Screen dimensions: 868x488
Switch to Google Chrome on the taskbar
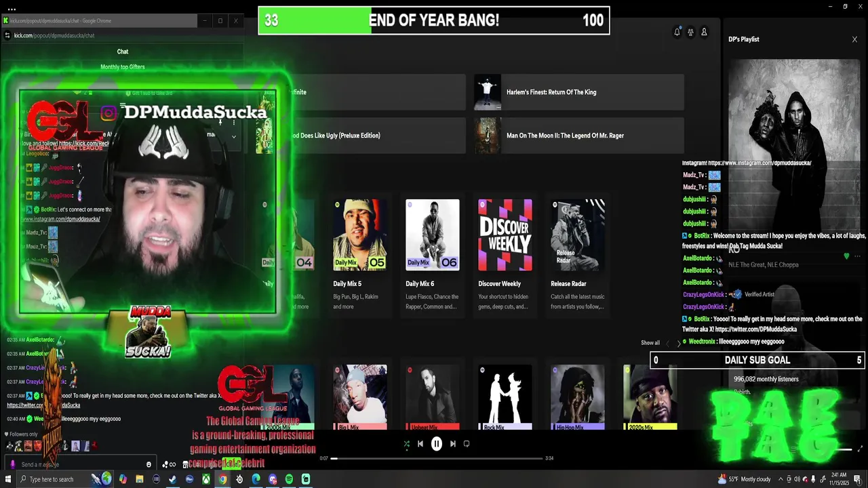point(222,479)
